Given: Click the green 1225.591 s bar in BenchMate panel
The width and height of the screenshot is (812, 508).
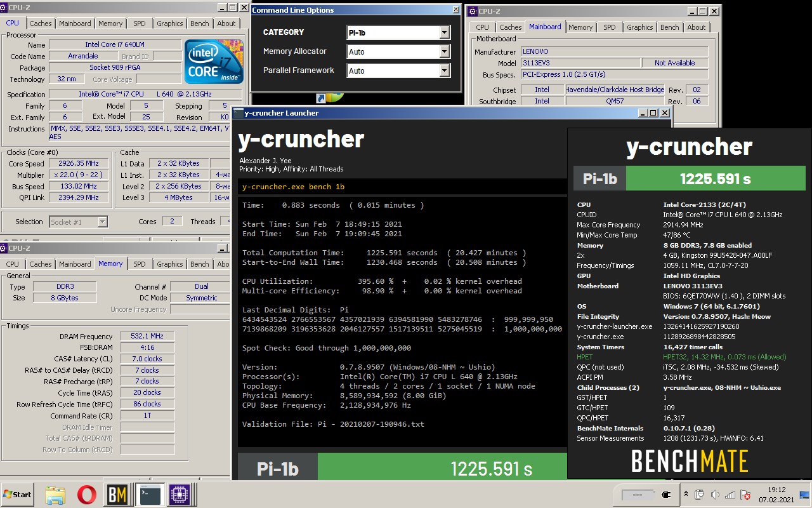Looking at the screenshot, I should pos(715,179).
